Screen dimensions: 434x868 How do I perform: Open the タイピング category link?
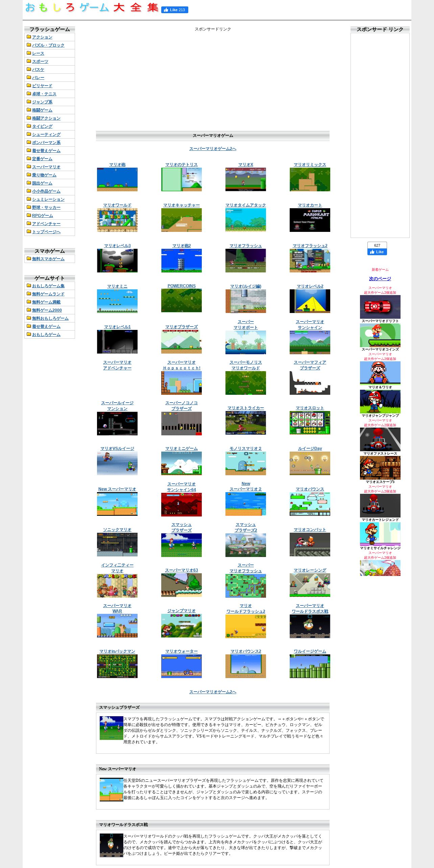point(42,126)
